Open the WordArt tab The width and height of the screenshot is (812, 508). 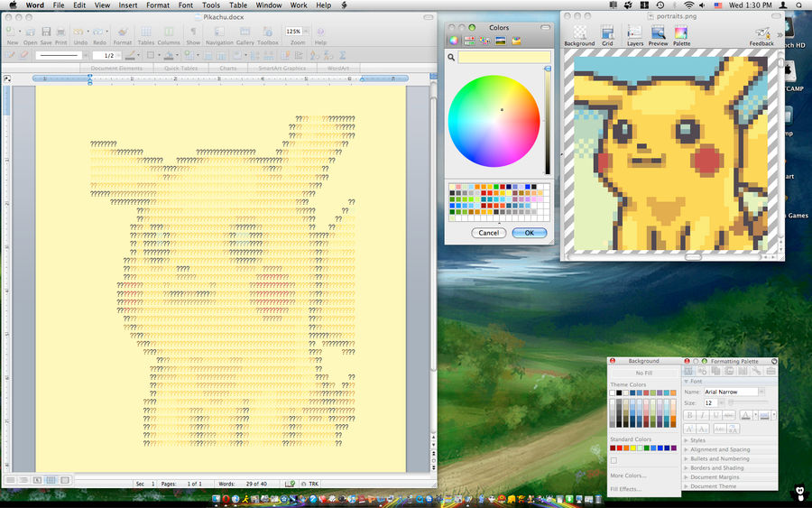[x=337, y=68]
